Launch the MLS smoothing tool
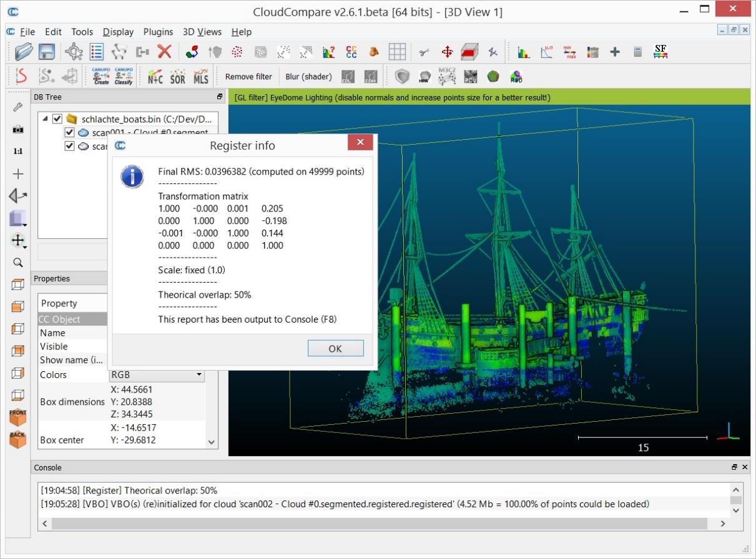756x559 pixels. coord(200,76)
